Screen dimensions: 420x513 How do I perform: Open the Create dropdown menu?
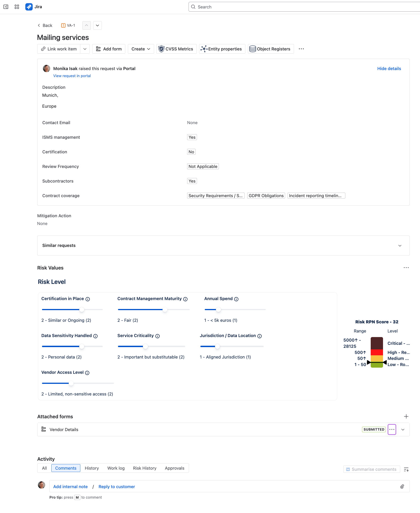[x=141, y=49]
